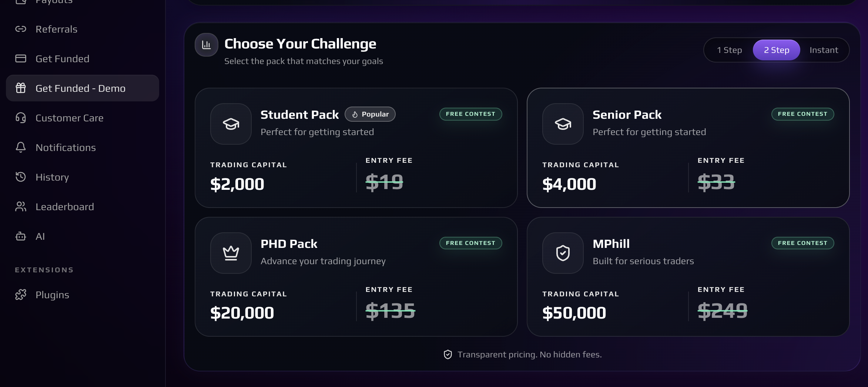This screenshot has width=868, height=387.
Task: Click the Referrals link icon in sidebar
Action: pyautogui.click(x=21, y=29)
